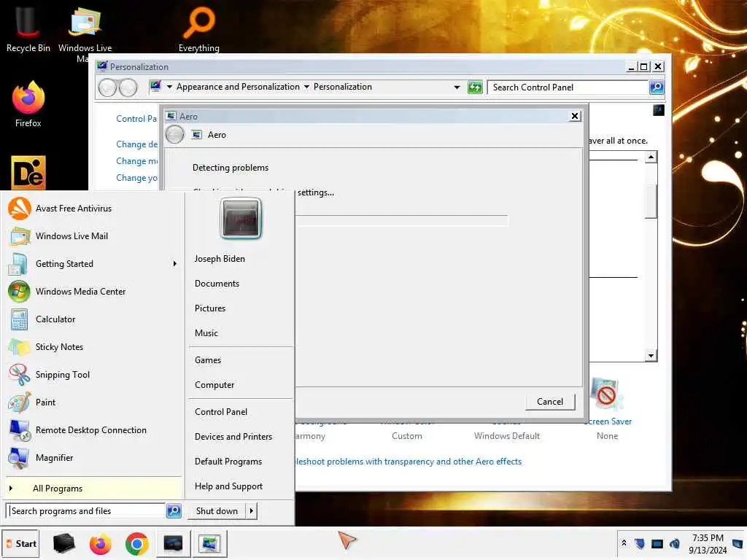Click Chrome icon in taskbar
Image resolution: width=747 pixels, height=560 pixels.
[x=137, y=544]
